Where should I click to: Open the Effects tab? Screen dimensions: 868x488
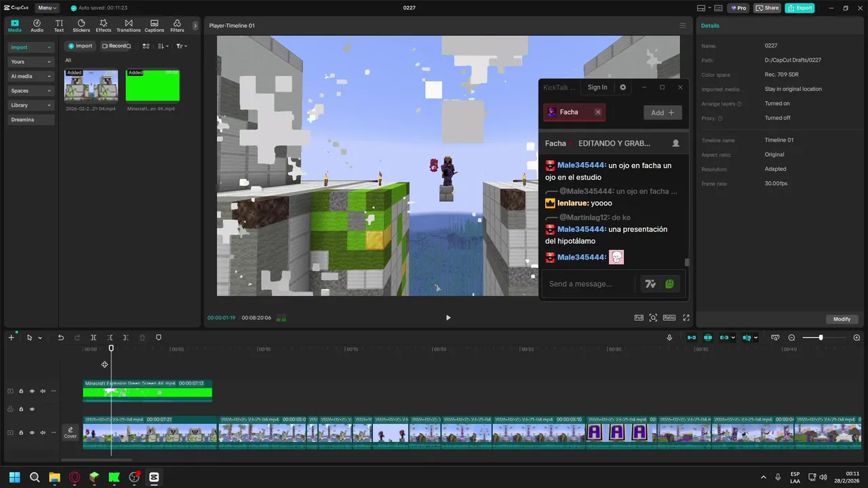pos(103,26)
